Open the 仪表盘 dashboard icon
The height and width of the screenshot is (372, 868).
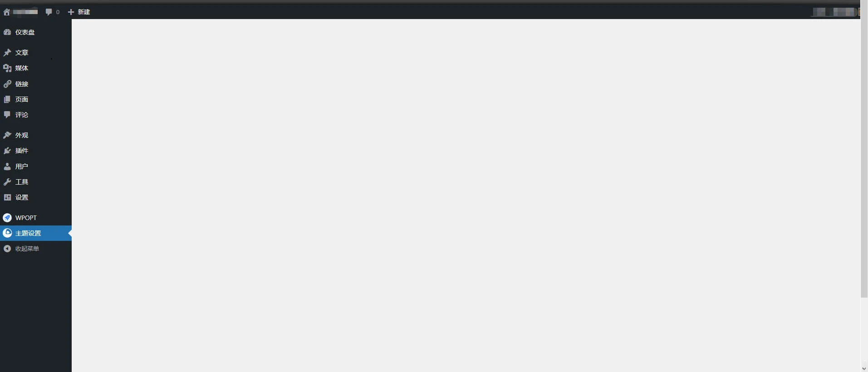click(7, 32)
